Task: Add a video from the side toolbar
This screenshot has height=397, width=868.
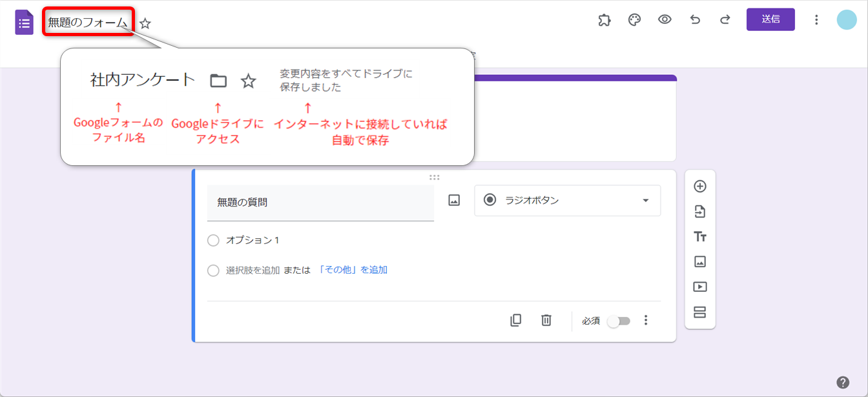Action: point(699,287)
